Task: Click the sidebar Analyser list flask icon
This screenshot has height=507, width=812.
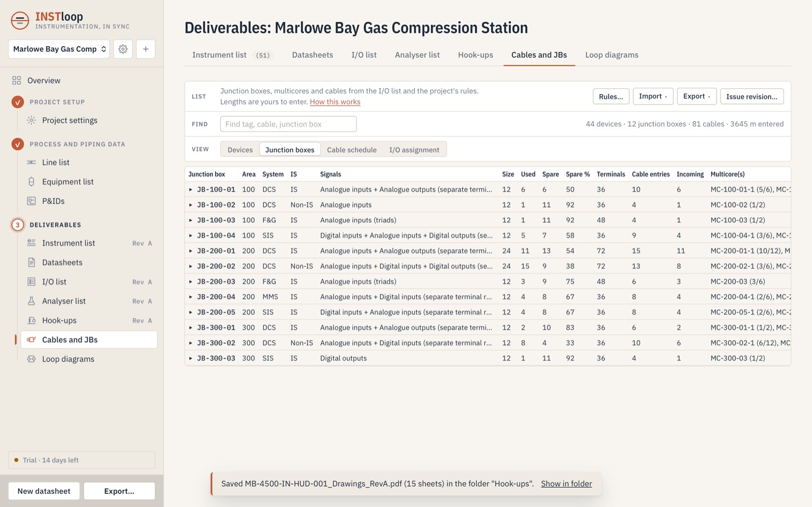Action: pos(31,301)
